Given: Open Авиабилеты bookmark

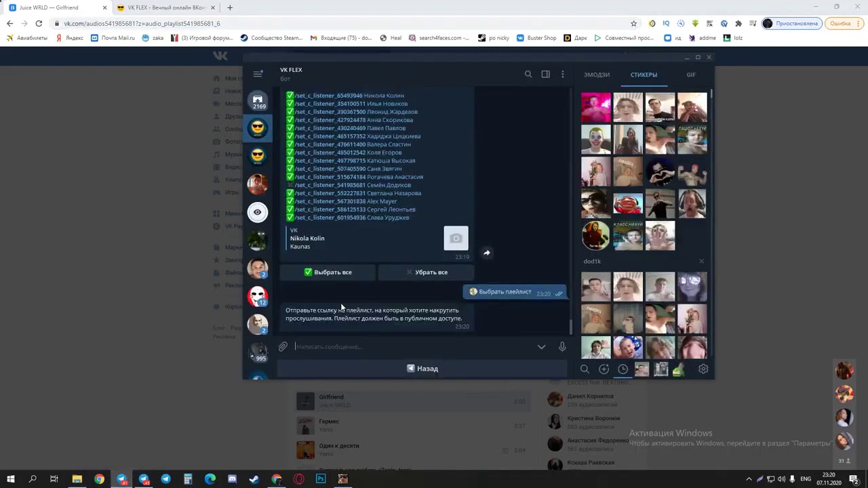Looking at the screenshot, I should pos(27,38).
